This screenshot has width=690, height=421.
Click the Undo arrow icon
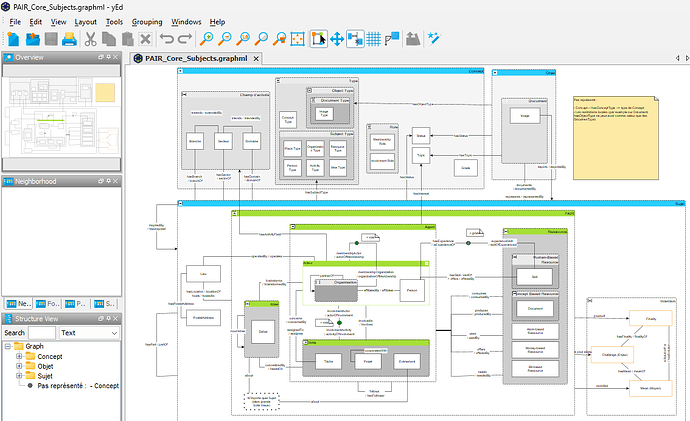click(167, 39)
